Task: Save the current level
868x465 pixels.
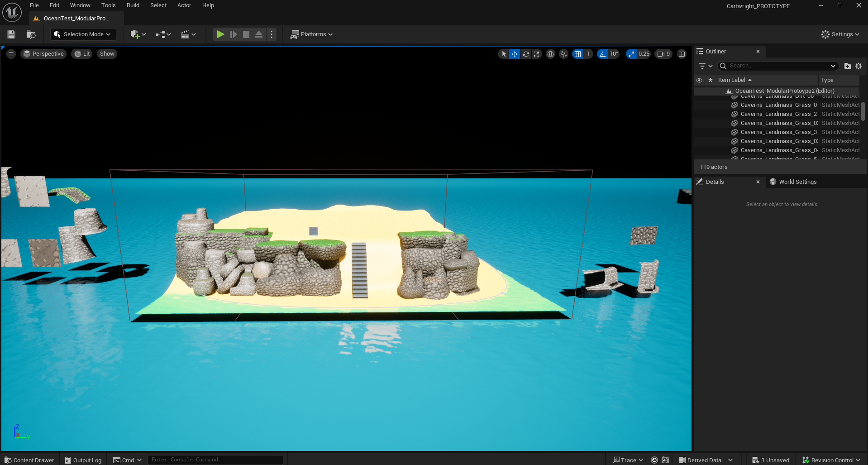Action: pyautogui.click(x=11, y=34)
